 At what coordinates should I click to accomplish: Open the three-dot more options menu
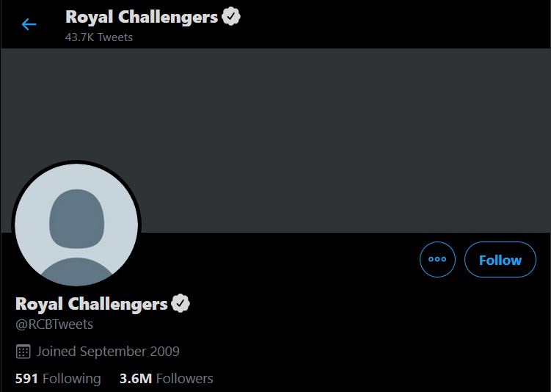coord(437,260)
